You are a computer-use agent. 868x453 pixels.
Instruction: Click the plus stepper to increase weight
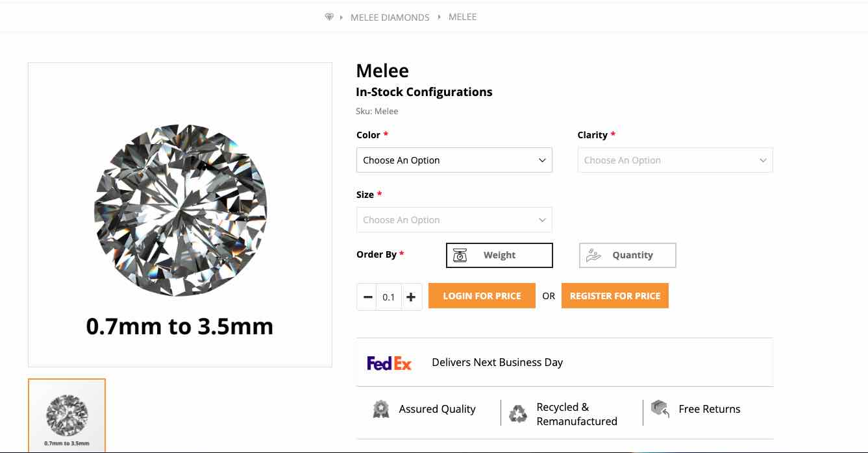coord(411,297)
